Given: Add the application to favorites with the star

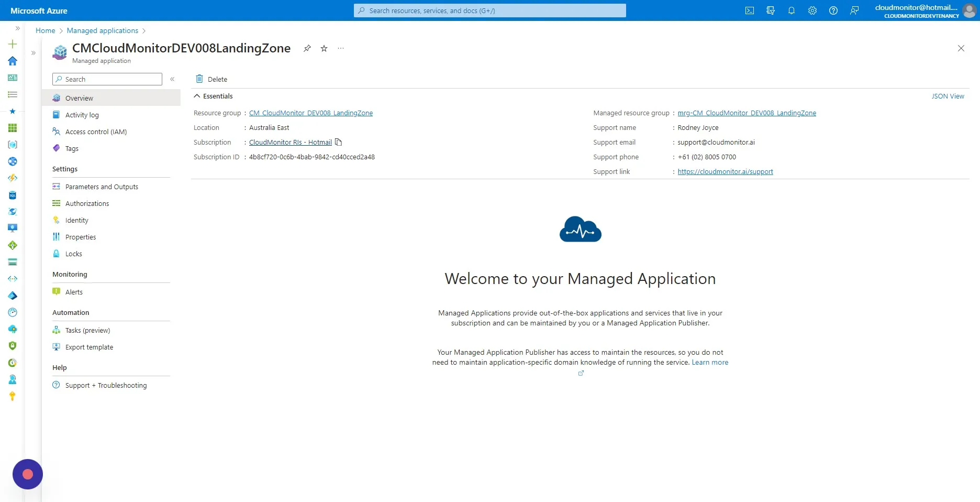Looking at the screenshot, I should pos(324,48).
